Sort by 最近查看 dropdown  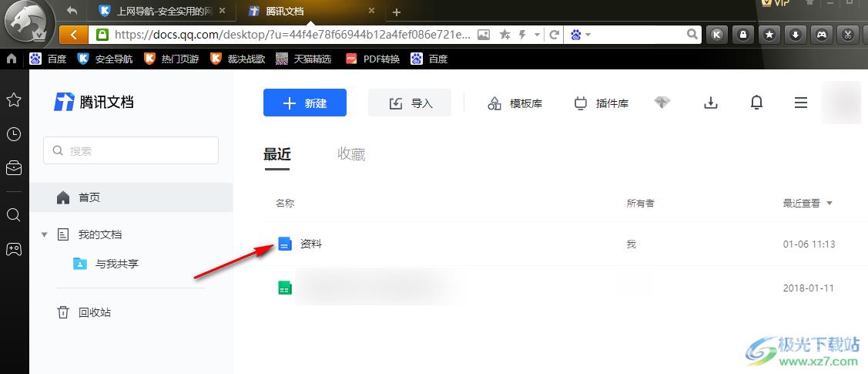pyautogui.click(x=808, y=204)
